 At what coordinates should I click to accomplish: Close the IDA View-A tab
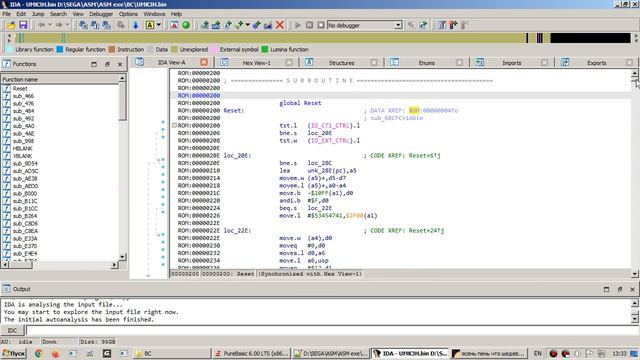(204, 62)
